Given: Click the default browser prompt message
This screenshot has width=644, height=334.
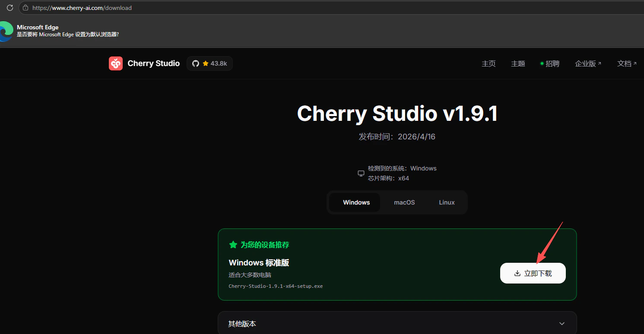Looking at the screenshot, I should pos(68,35).
